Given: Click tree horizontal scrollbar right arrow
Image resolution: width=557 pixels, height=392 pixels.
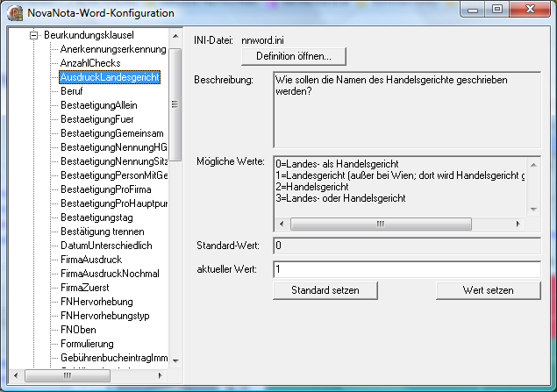Looking at the screenshot, I should click(x=161, y=375).
